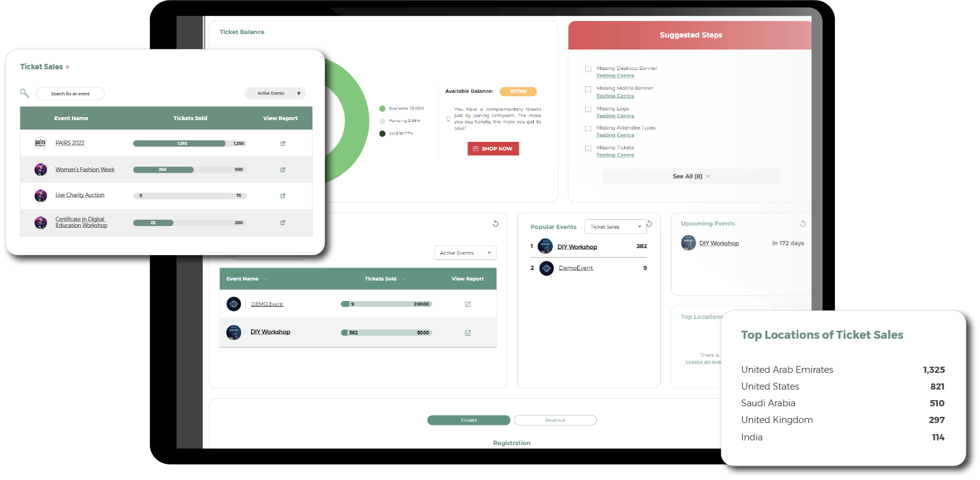Switch to the Tickets tab
Screen dimensions: 980x480
point(469,421)
